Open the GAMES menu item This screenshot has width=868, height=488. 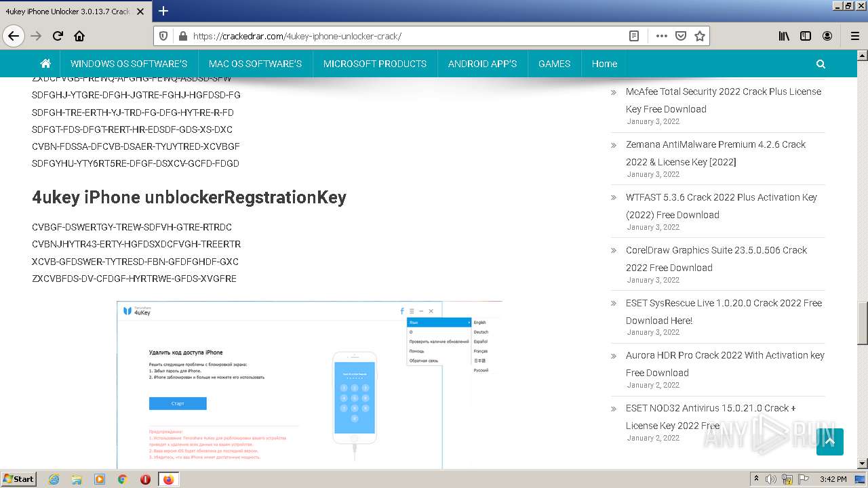coord(554,64)
